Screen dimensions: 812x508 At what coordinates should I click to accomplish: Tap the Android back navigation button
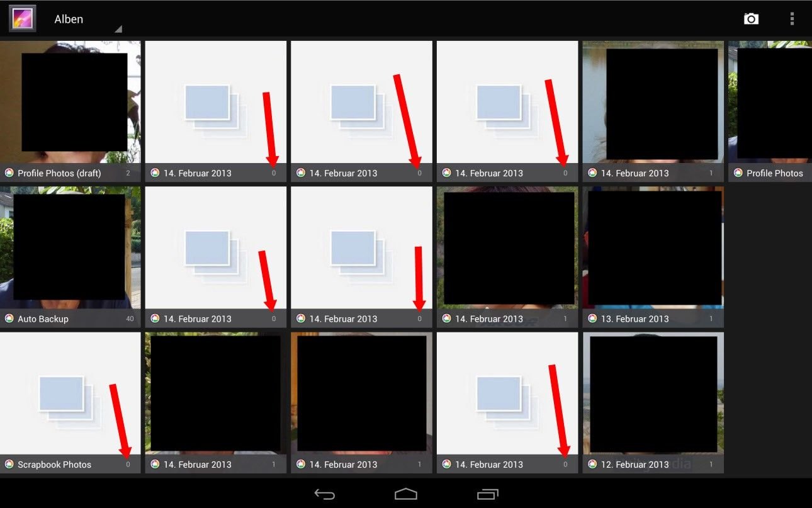(325, 494)
